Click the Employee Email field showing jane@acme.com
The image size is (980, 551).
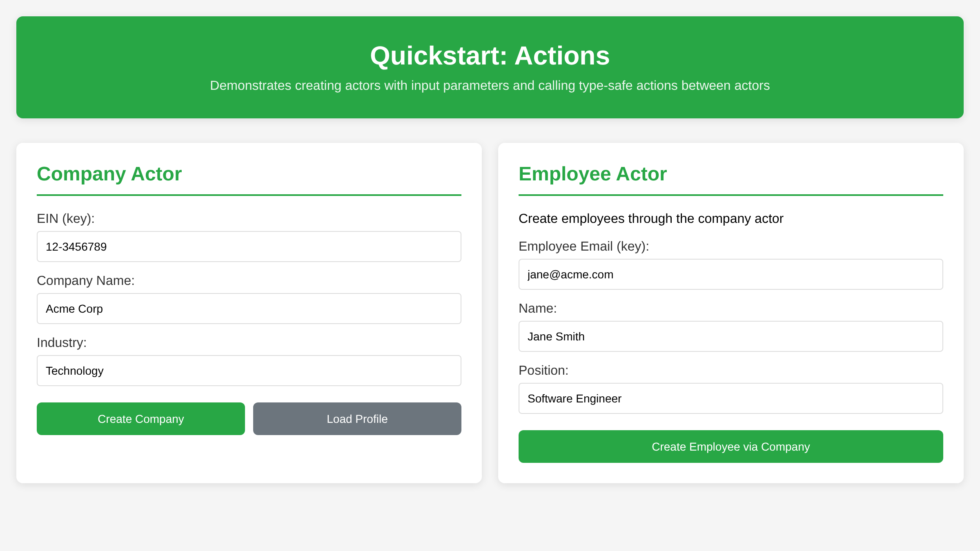click(x=731, y=274)
